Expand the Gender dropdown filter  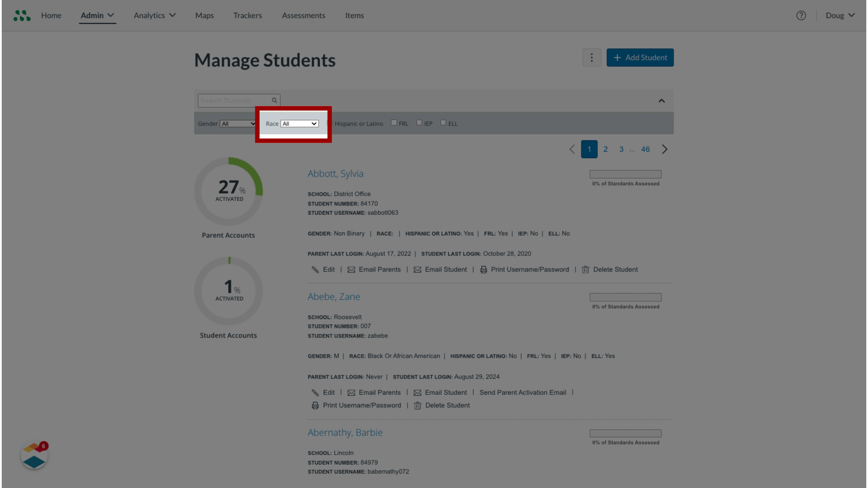[x=237, y=123]
